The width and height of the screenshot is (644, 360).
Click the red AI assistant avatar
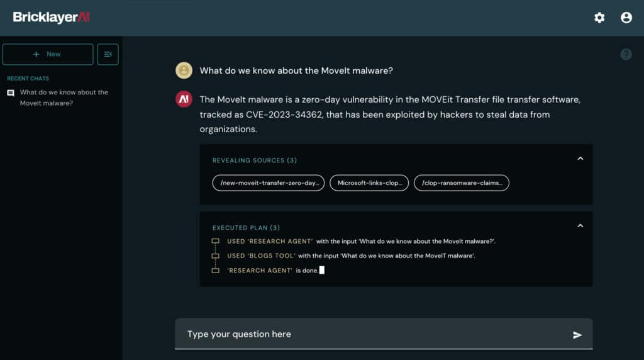[x=184, y=99]
